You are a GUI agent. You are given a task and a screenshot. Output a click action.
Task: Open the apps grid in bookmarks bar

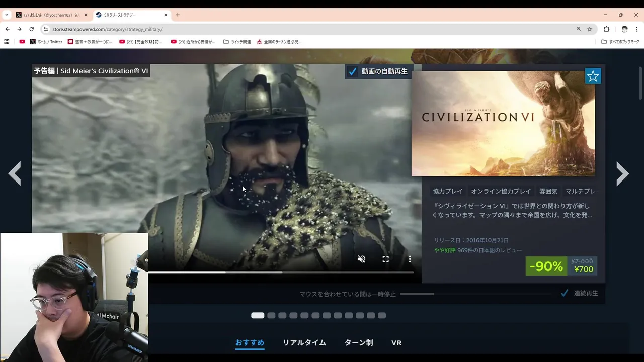click(7, 42)
